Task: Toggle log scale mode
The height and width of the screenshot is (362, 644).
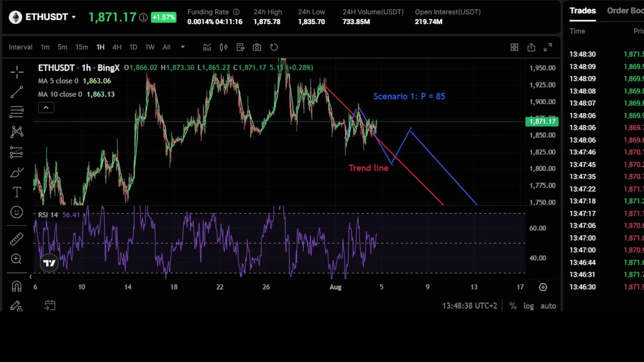Action: 528,306
